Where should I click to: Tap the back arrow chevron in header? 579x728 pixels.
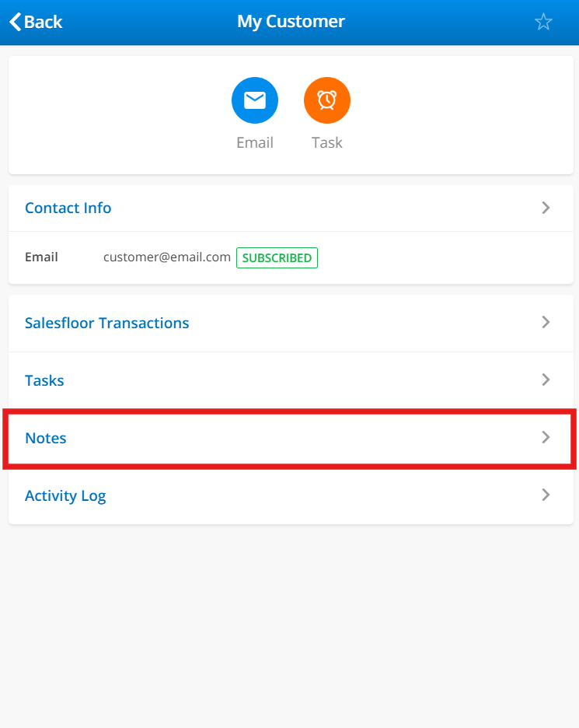click(x=16, y=22)
